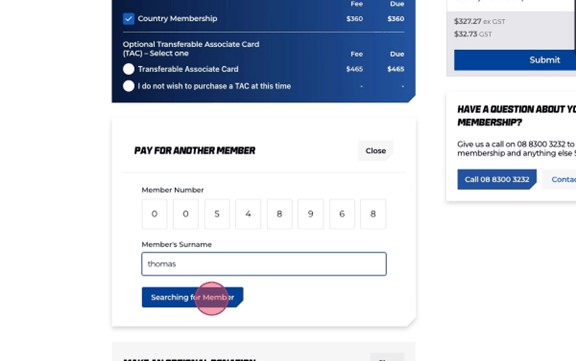Screen dimensions: 576x361
Task: Click the digit box containing 9
Action: [311, 214]
